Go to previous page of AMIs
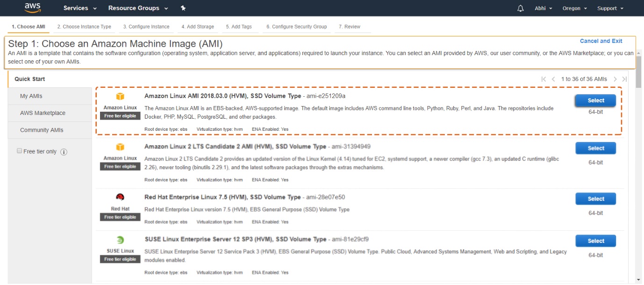This screenshot has width=644, height=285. (553, 79)
